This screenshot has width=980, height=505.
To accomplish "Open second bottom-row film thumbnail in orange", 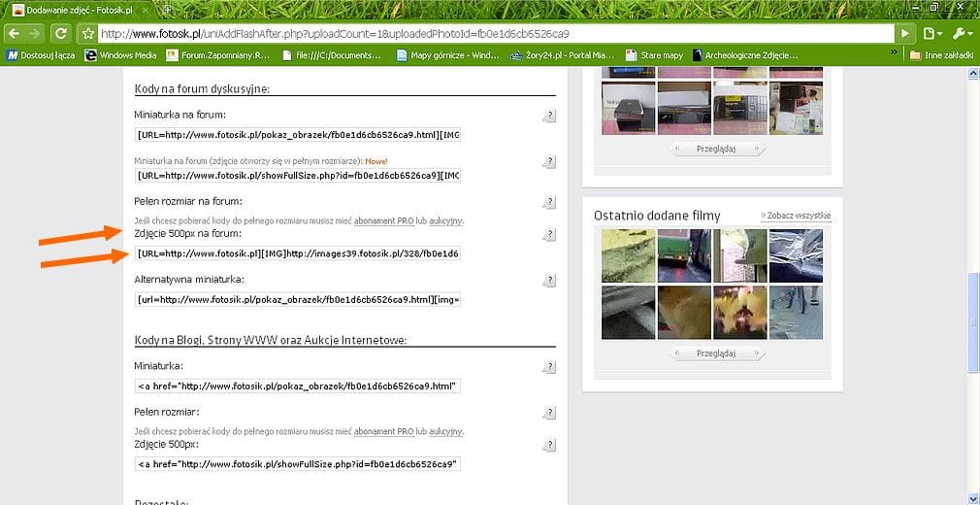I will point(684,313).
